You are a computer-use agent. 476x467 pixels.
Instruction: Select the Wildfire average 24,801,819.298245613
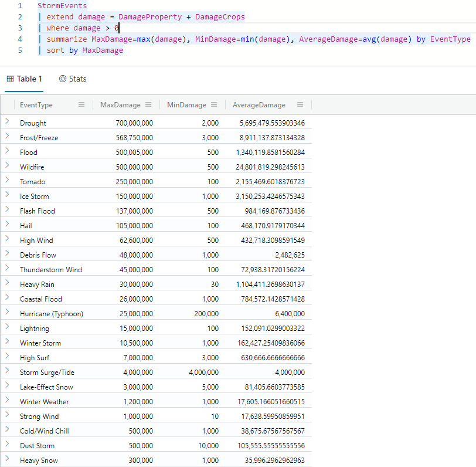click(270, 167)
